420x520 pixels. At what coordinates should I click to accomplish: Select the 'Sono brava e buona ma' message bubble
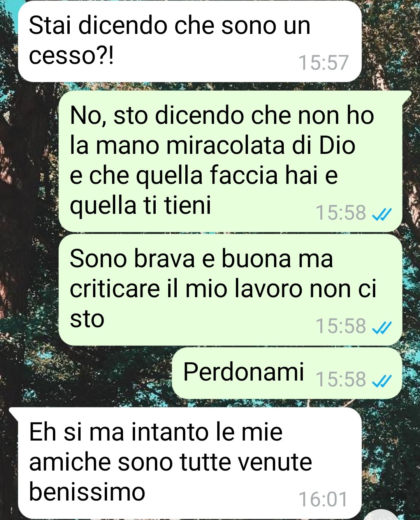pyautogui.click(x=230, y=289)
